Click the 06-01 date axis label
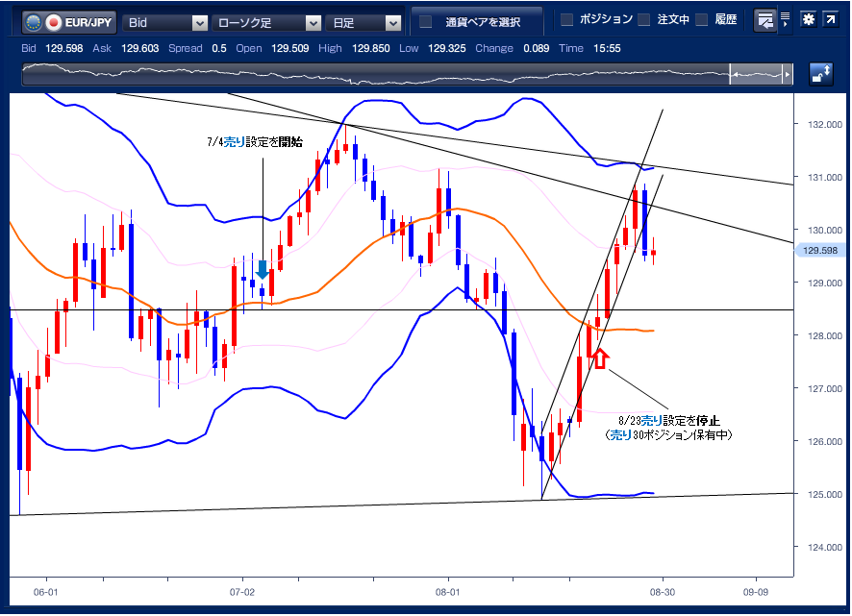 (x=45, y=592)
